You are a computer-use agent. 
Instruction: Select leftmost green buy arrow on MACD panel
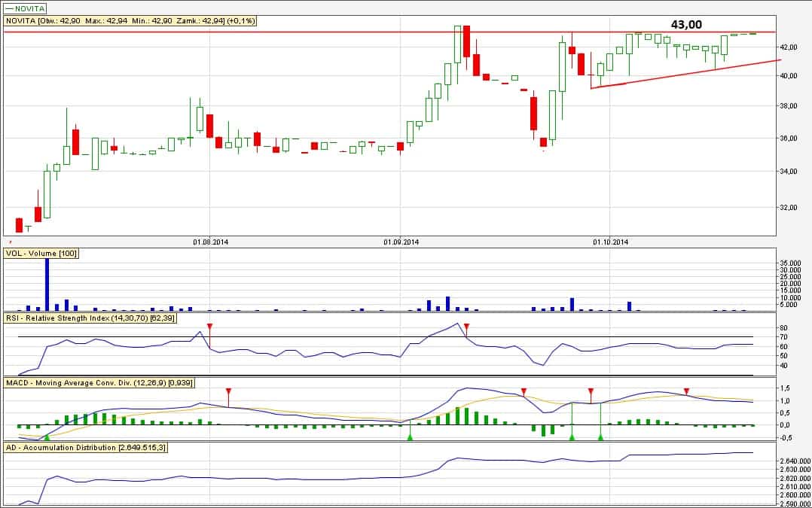[47, 437]
